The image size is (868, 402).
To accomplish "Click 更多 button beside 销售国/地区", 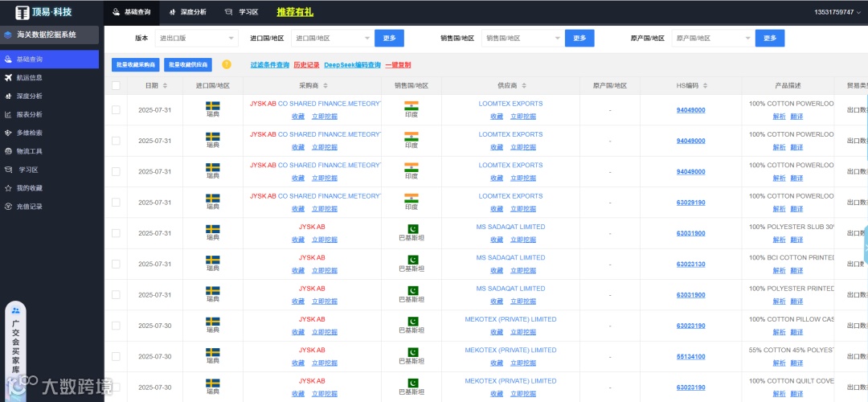I will [579, 39].
